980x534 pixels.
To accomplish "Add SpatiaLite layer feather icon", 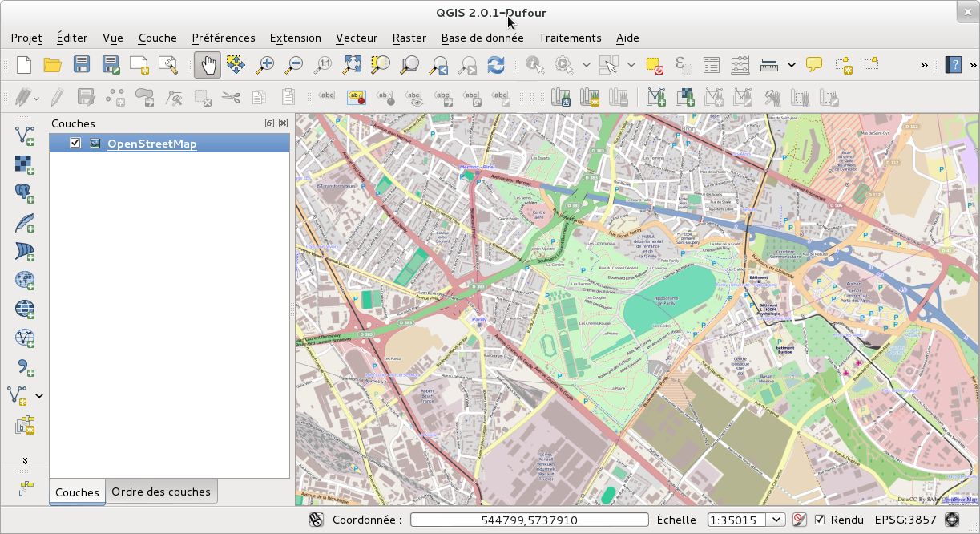I will click(x=25, y=221).
